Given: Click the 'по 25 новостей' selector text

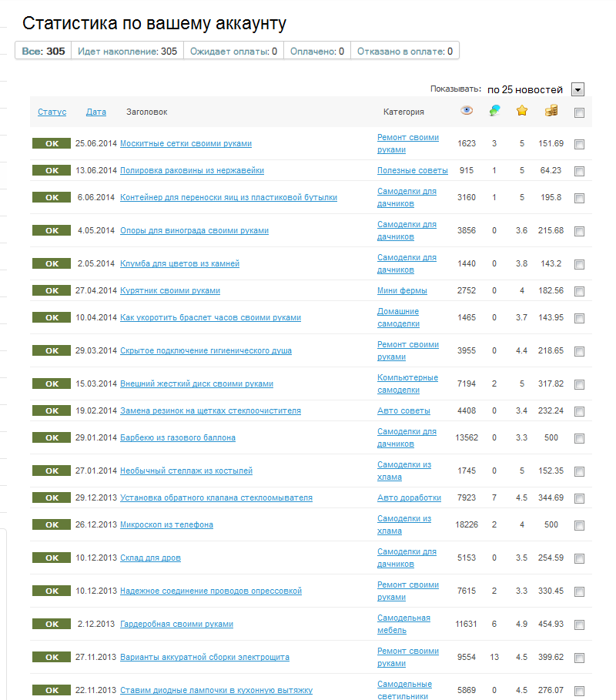Looking at the screenshot, I should tap(524, 89).
